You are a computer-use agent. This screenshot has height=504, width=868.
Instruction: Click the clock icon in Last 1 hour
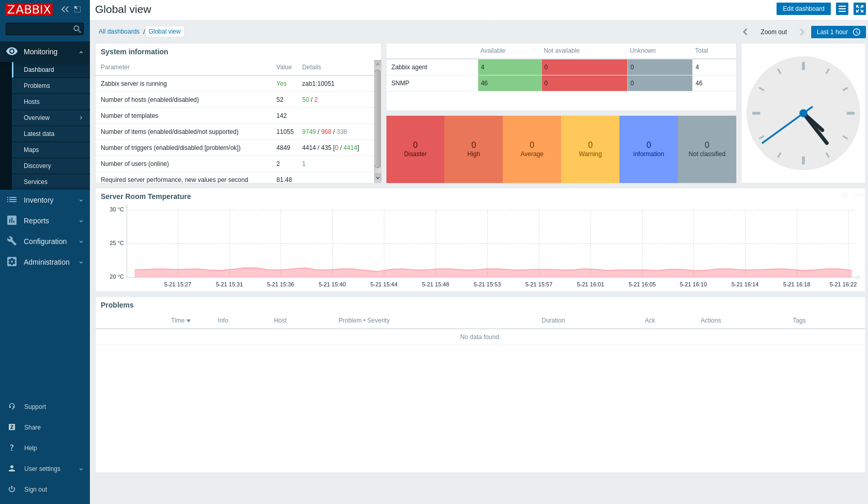click(x=857, y=32)
